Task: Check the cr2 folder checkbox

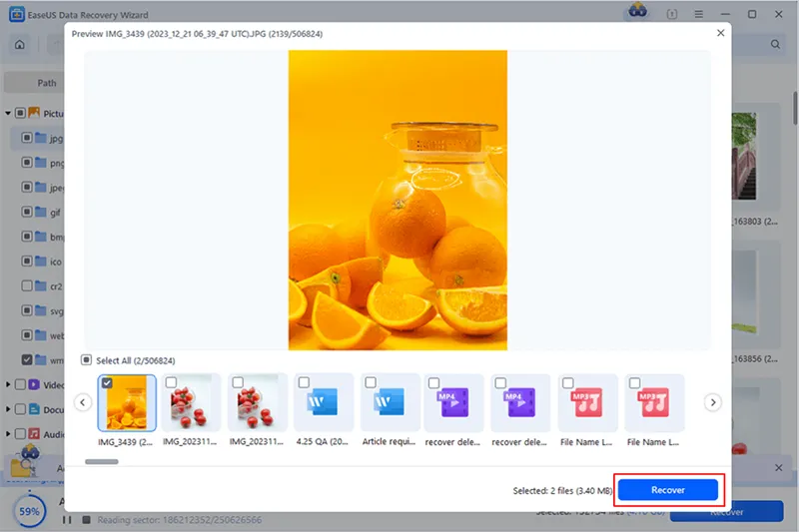Action: 27,285
